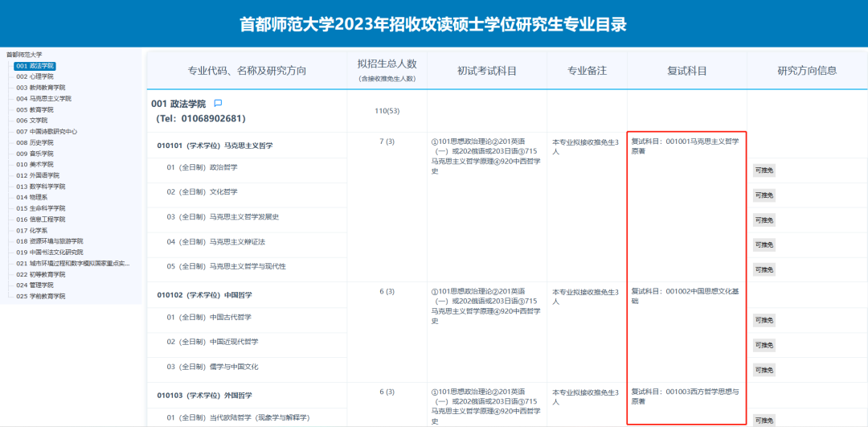Open the 010101 马克思主义哲学 major row

click(215, 146)
